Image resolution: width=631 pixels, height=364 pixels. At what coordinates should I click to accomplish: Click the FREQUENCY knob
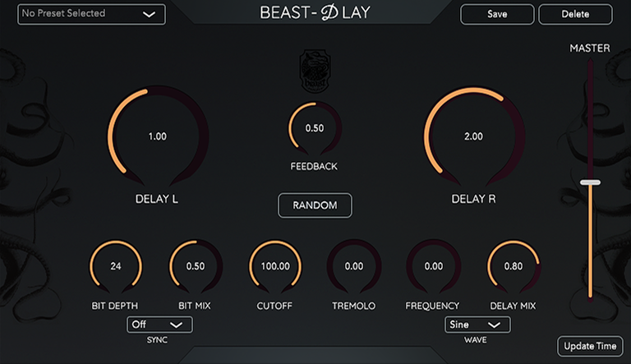[x=434, y=266]
